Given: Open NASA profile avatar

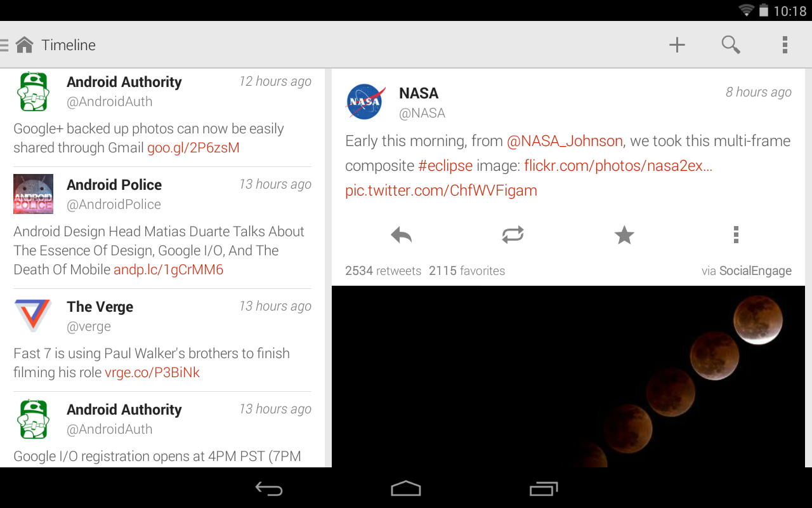Looking at the screenshot, I should (365, 102).
